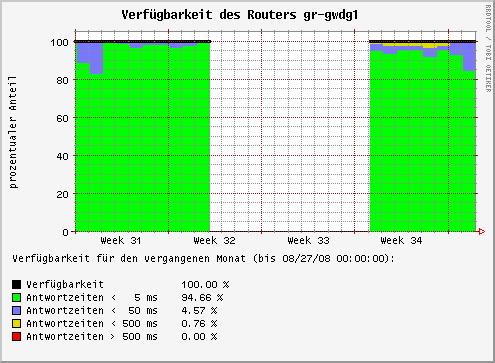Click the 100 value on y-axis
The width and height of the screenshot is (495, 363).
(x=59, y=42)
